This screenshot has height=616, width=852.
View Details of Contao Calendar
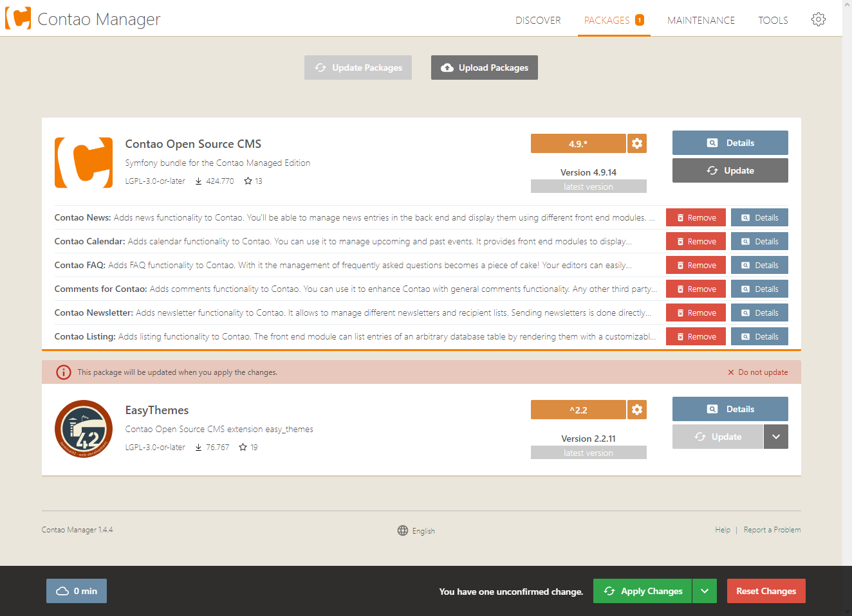tap(759, 241)
